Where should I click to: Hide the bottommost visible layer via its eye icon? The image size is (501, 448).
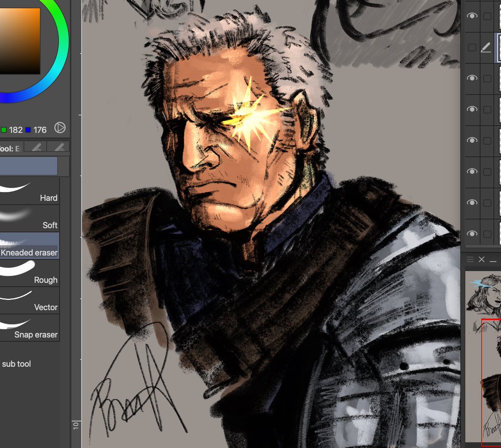point(472,233)
